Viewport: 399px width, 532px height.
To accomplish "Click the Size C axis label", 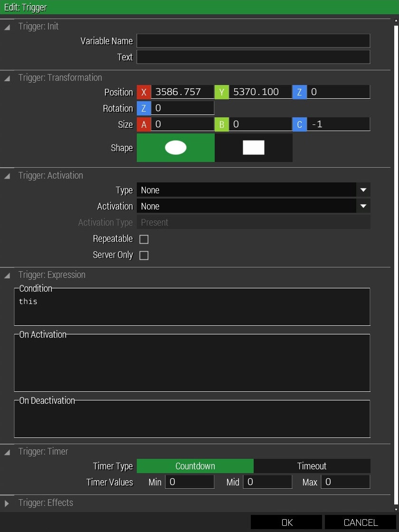I will 299,124.
